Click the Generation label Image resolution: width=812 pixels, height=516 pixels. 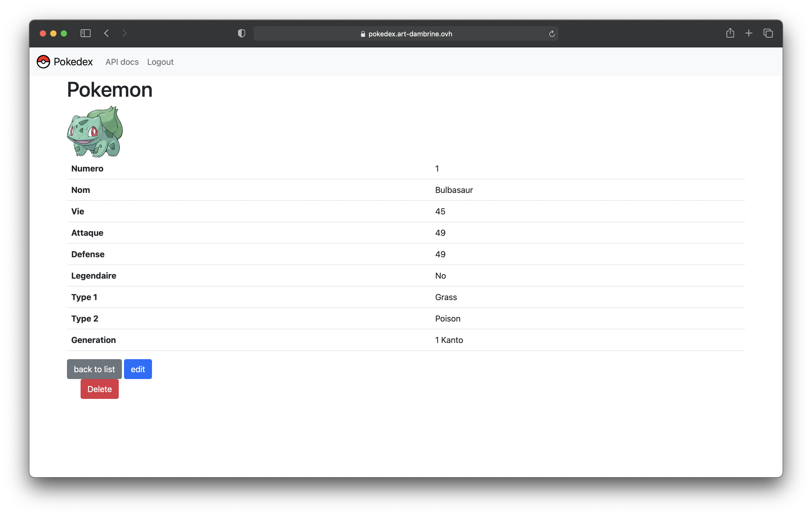(93, 340)
